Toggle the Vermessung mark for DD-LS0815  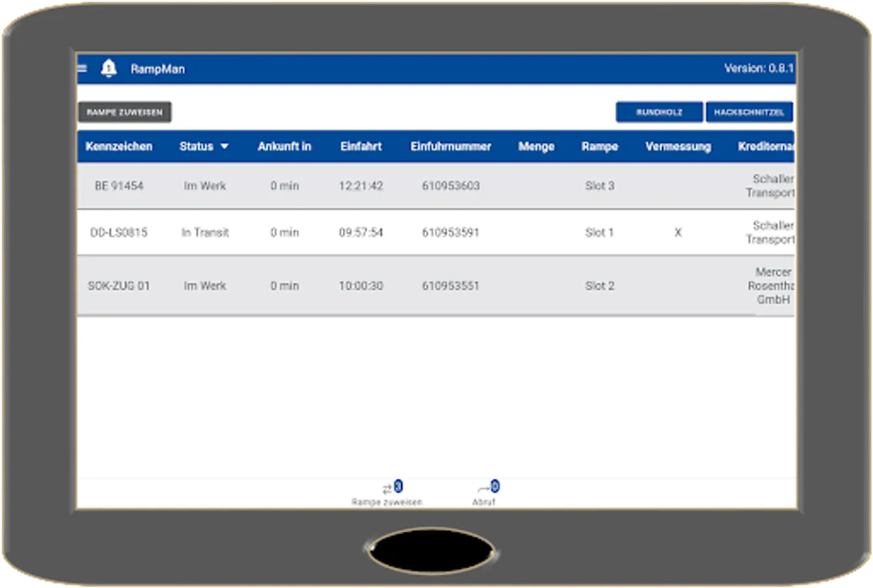(678, 232)
